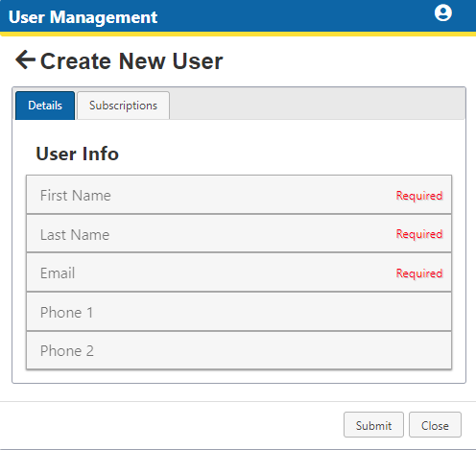The image size is (476, 450).
Task: Submit the new user form
Action: pyautogui.click(x=373, y=425)
